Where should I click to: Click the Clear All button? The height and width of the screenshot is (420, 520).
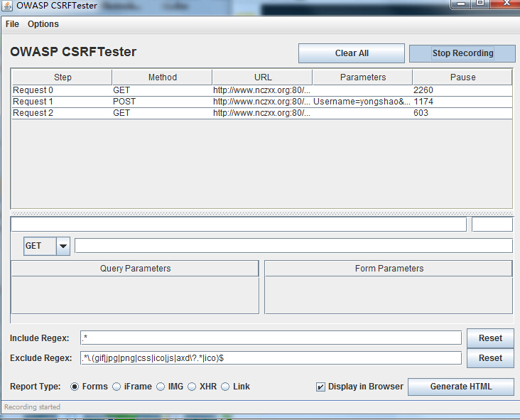click(352, 53)
